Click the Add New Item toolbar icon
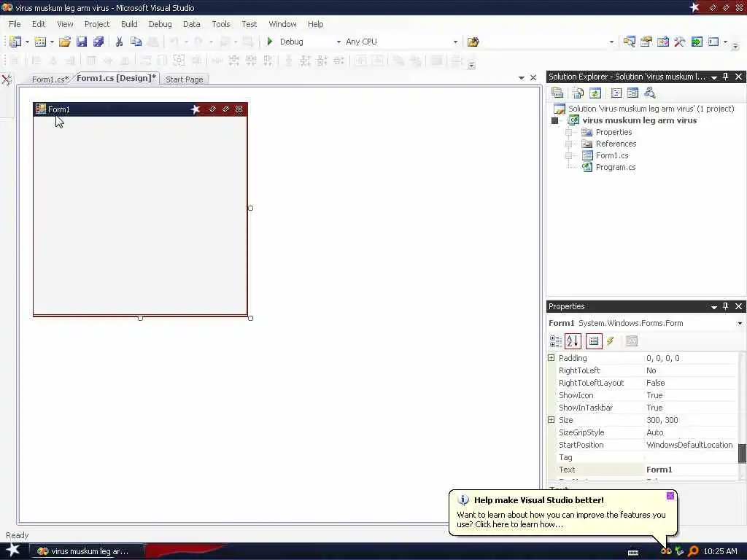 pos(41,42)
